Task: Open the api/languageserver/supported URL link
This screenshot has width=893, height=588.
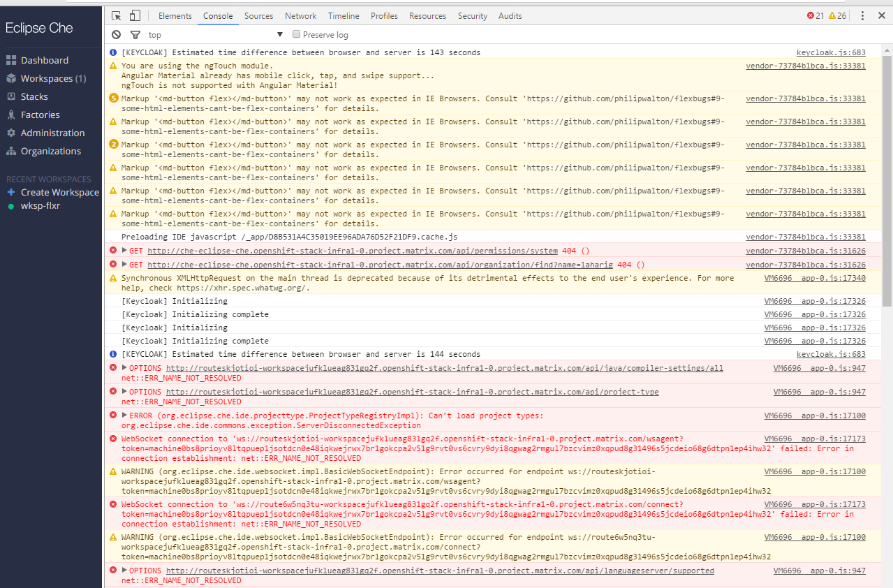Action: 440,571
